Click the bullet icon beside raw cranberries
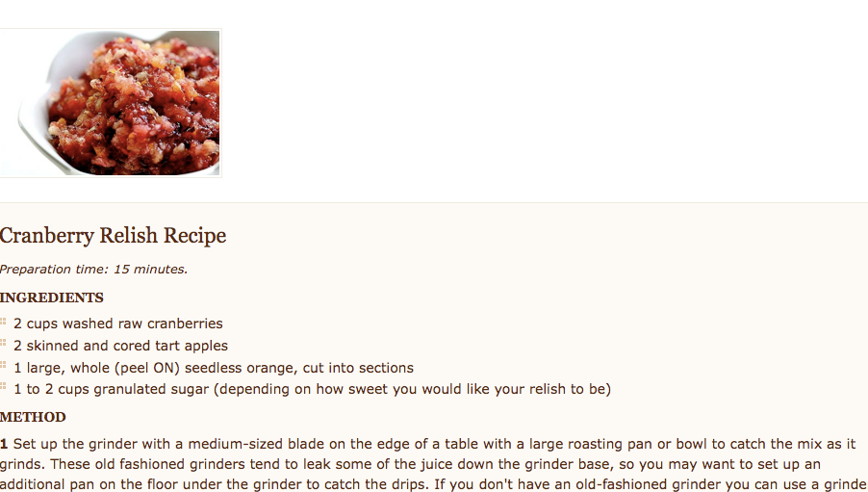 pos(3,322)
